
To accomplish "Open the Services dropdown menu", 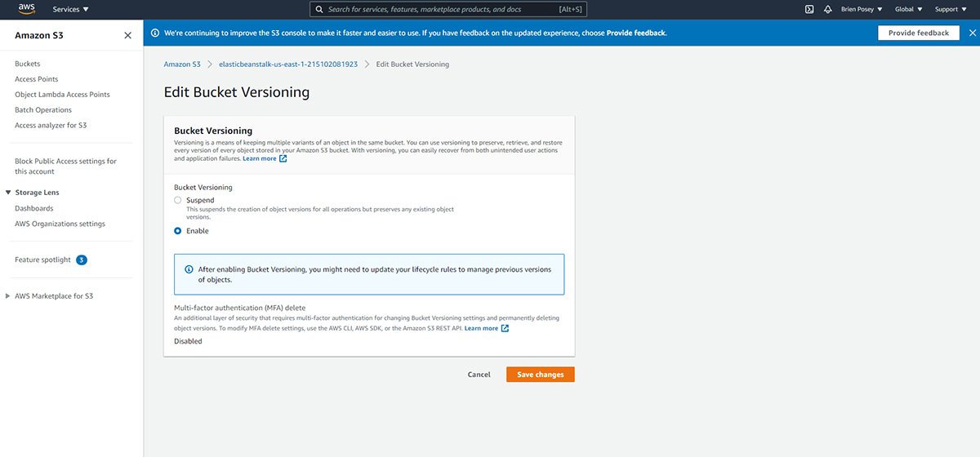I will click(70, 10).
